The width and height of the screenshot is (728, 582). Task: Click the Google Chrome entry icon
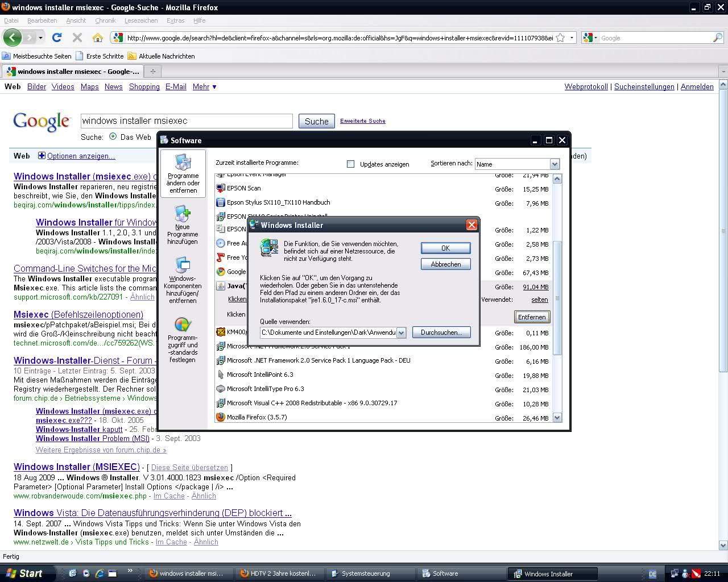click(x=221, y=272)
